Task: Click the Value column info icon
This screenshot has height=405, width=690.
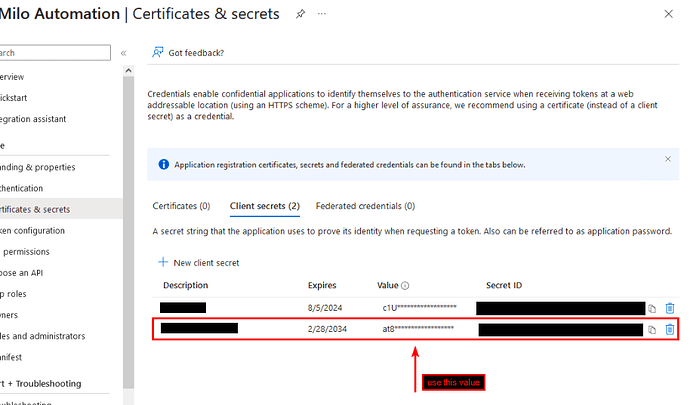Action: coord(405,286)
